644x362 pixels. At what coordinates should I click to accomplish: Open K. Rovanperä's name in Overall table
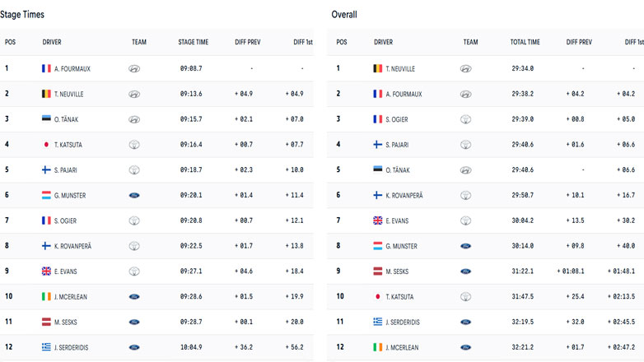click(x=404, y=196)
